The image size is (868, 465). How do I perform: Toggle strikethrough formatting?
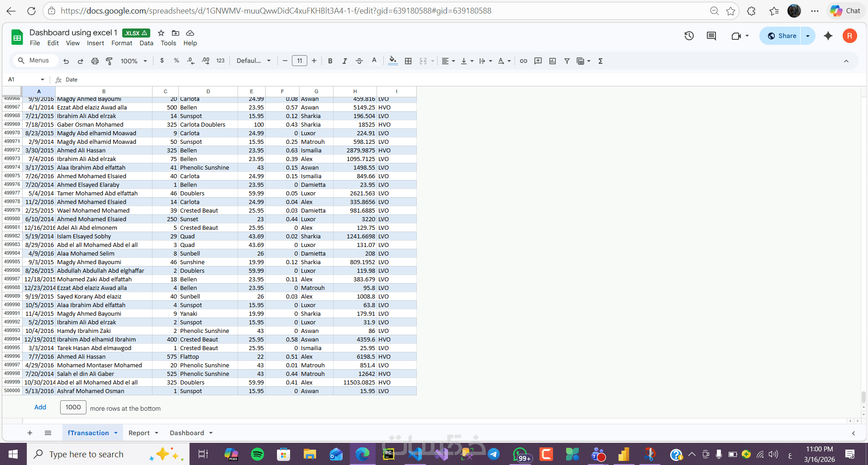tap(359, 61)
